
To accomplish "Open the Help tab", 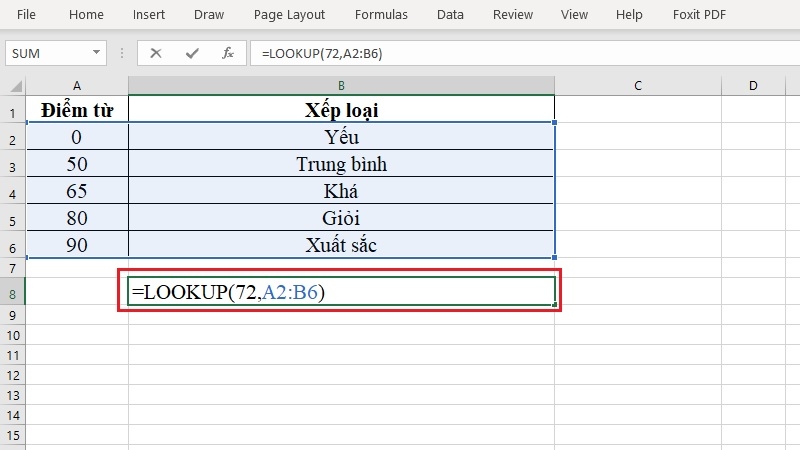I will coord(629,15).
